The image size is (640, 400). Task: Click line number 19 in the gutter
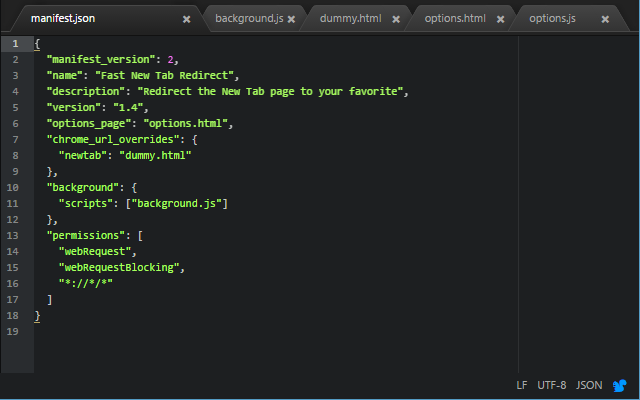pyautogui.click(x=13, y=331)
